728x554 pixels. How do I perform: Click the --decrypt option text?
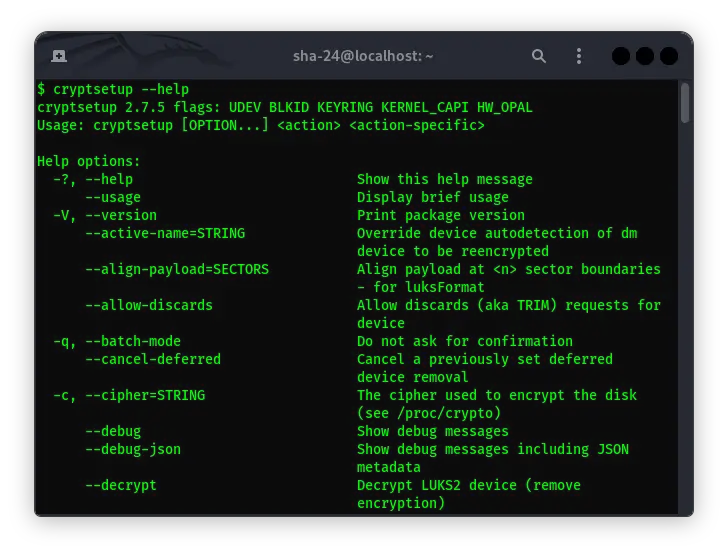pyautogui.click(x=121, y=485)
